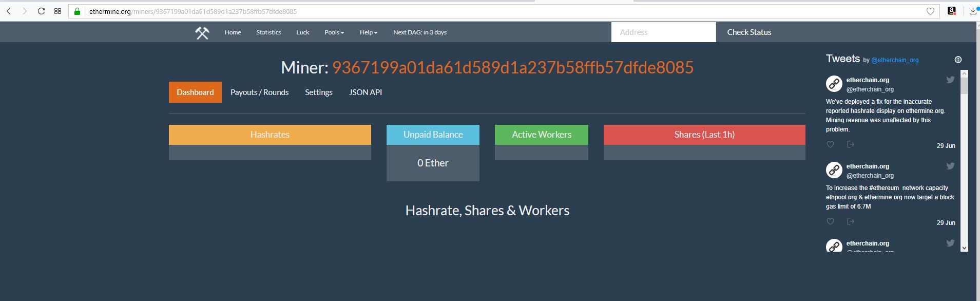Expand the Pools dropdown menu
This screenshot has width=980, height=301.
point(334,32)
